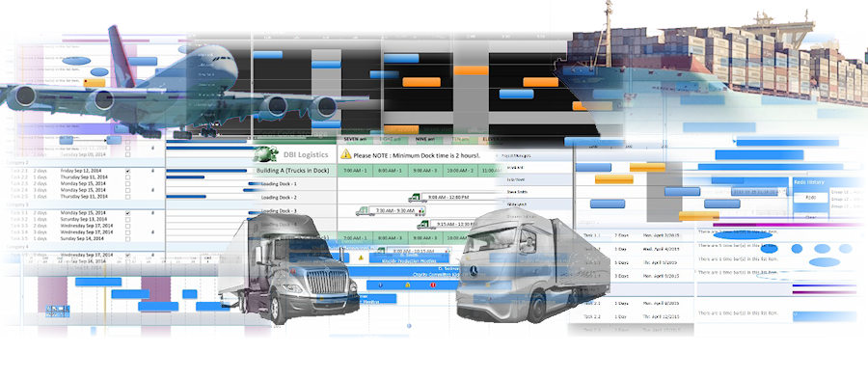Uncheck the Task 3.1 Monday Sep 15 checkbox
Image resolution: width=868 pixels, height=380 pixels.
[x=128, y=213]
